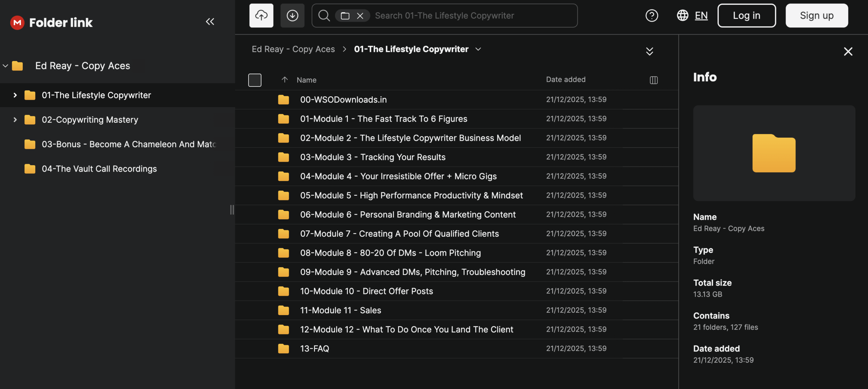Click the globe language icon
Screen dimensions: 868x389
click(682, 16)
